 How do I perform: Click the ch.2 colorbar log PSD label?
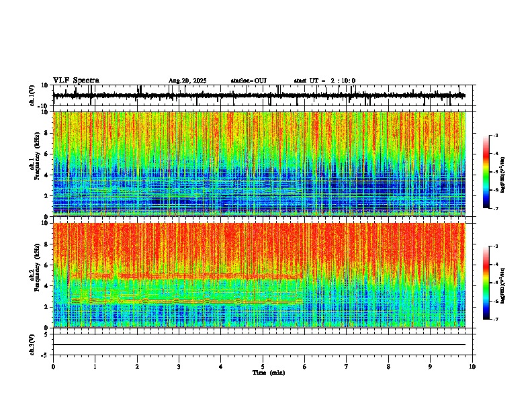click(503, 285)
